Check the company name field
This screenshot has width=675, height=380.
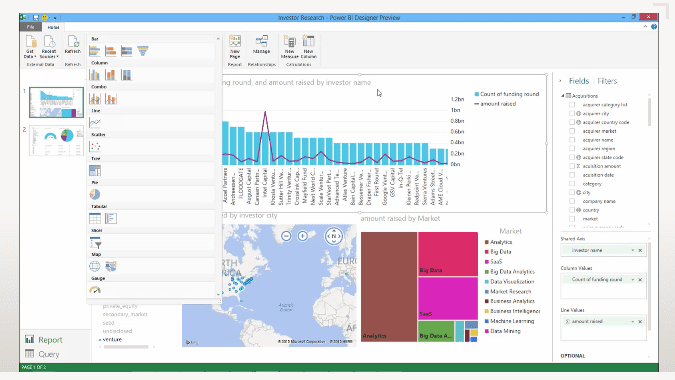[572, 201]
